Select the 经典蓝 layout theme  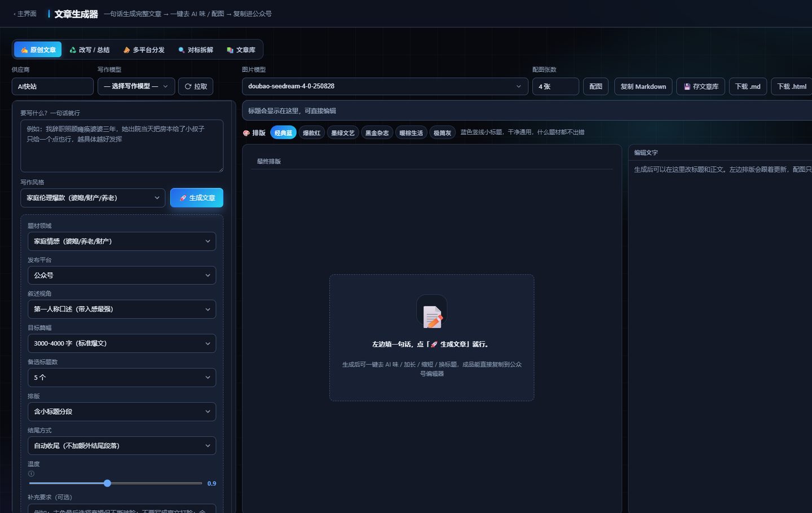[283, 133]
